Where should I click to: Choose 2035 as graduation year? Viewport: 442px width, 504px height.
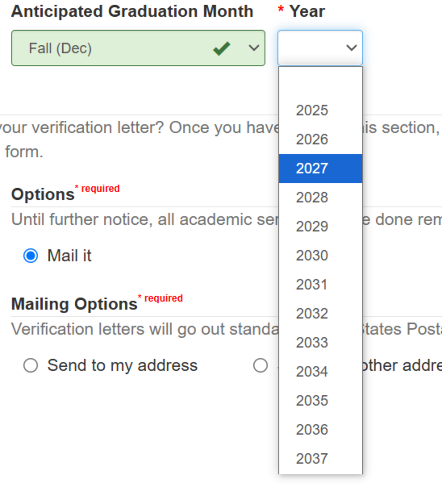pos(312,400)
